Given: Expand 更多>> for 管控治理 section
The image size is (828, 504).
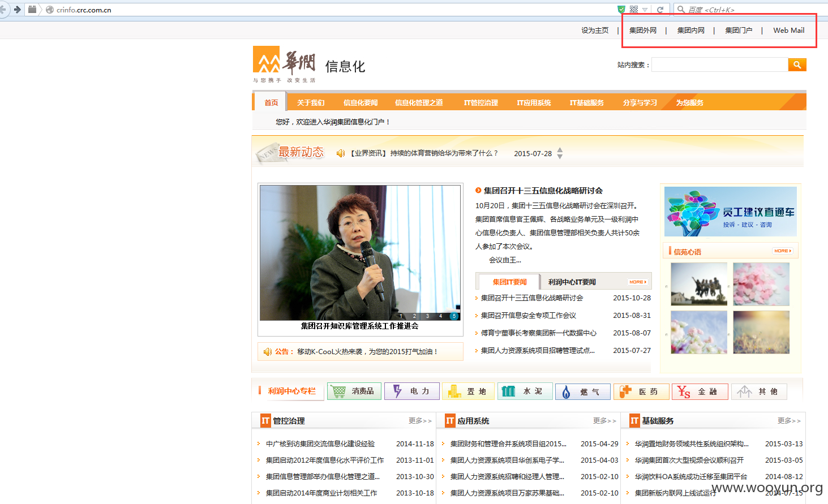Looking at the screenshot, I should coord(420,421).
